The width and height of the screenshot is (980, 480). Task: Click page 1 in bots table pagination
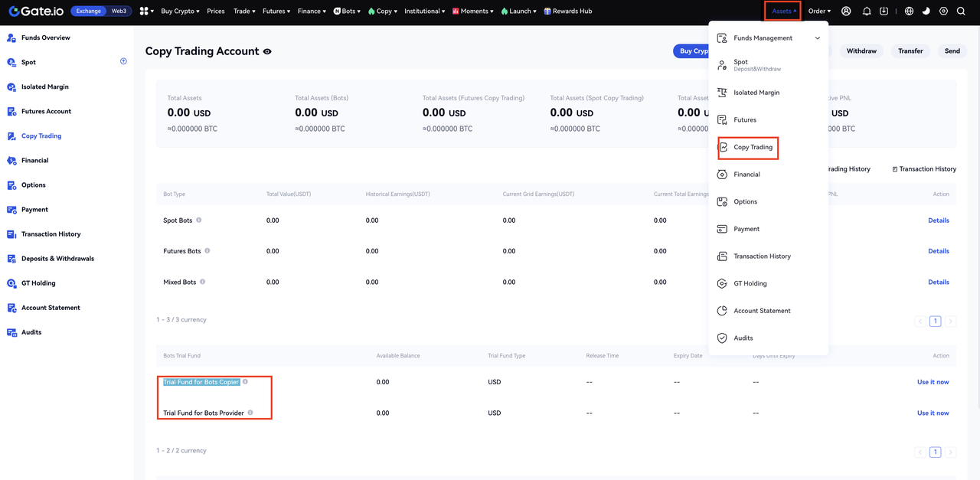(x=935, y=322)
